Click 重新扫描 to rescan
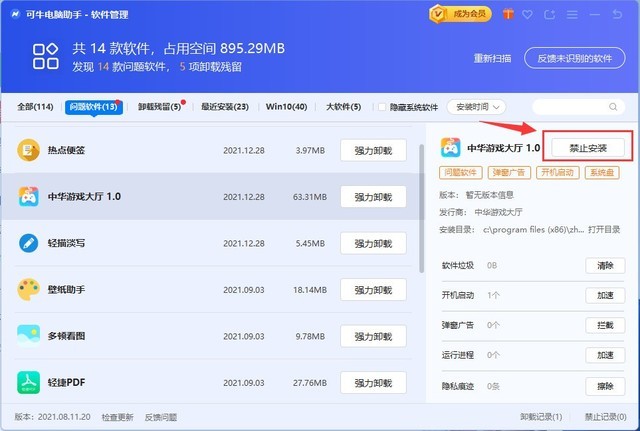 tap(492, 58)
